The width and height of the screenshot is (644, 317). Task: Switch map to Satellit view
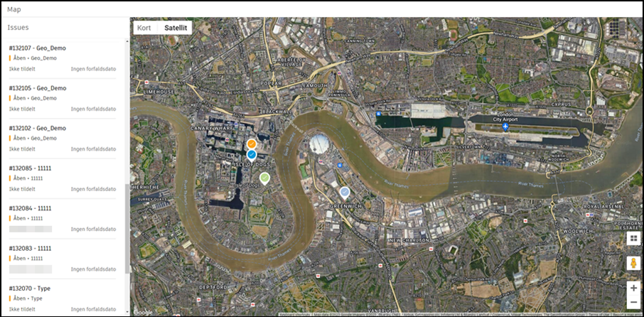coord(176,28)
